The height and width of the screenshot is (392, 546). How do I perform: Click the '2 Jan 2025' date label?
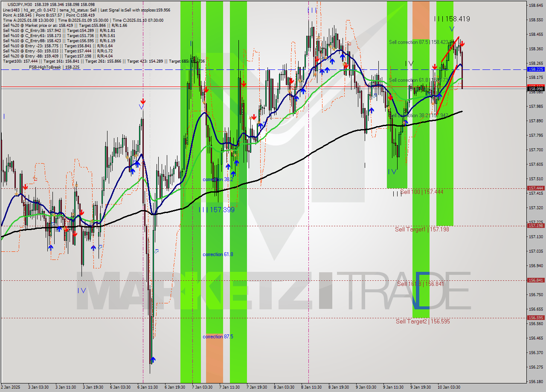[11, 387]
